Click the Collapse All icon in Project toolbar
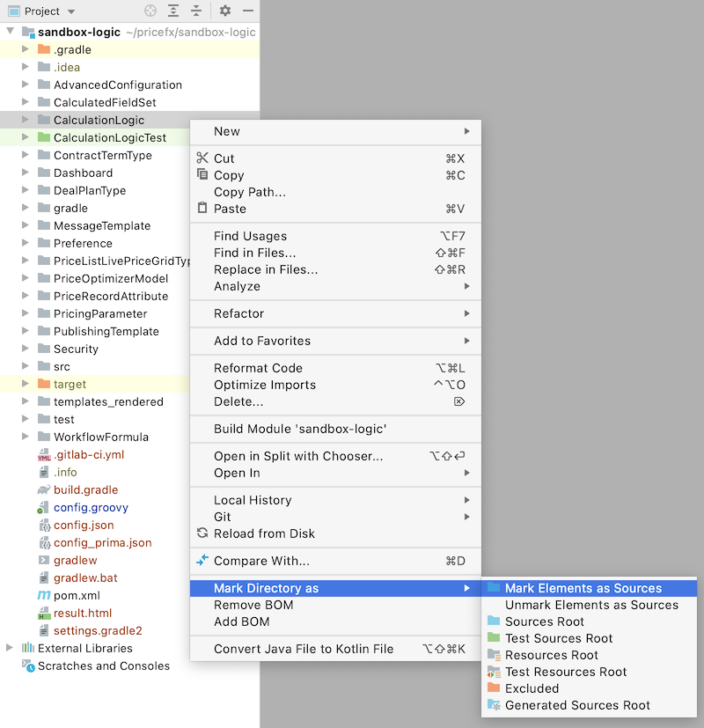 pos(195,11)
